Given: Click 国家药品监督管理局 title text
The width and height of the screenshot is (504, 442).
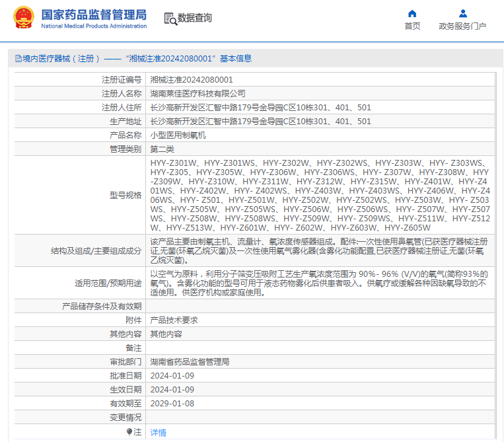Looking at the screenshot, I should click(94, 15).
